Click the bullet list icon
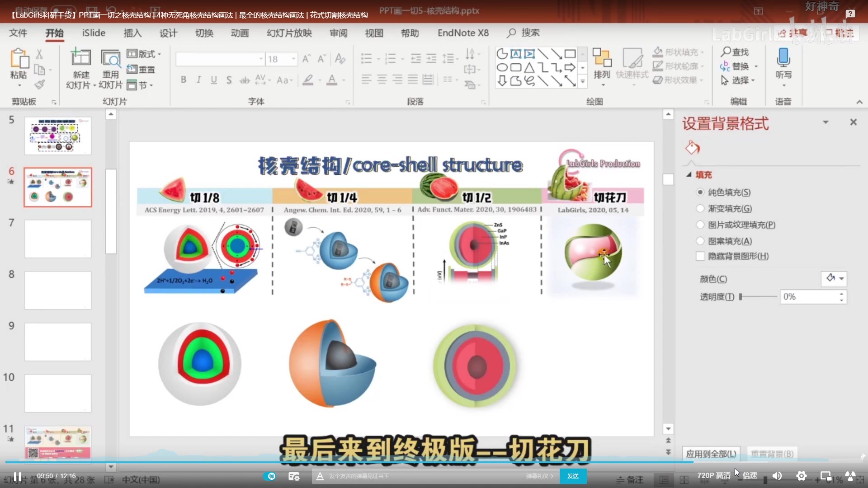 [366, 58]
